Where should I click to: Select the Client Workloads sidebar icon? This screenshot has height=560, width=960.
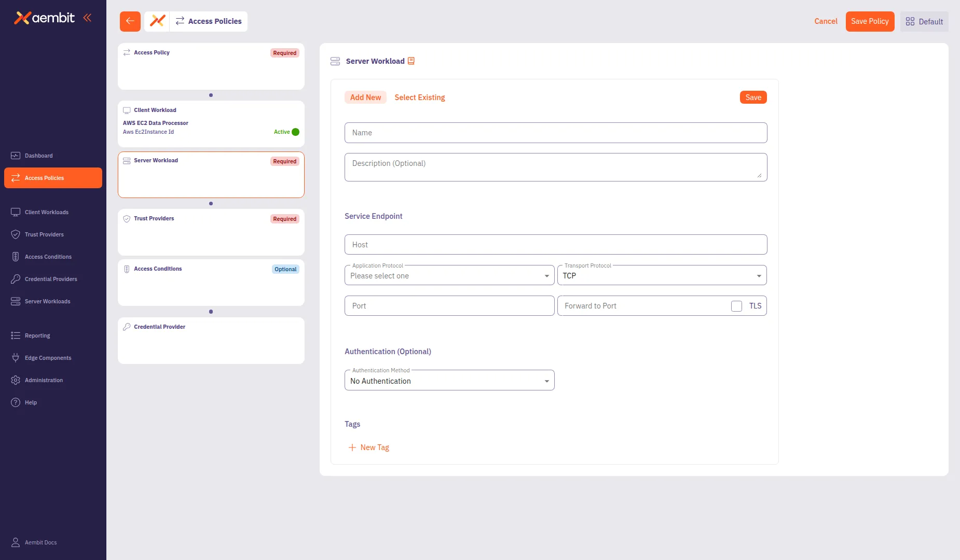[x=15, y=212]
